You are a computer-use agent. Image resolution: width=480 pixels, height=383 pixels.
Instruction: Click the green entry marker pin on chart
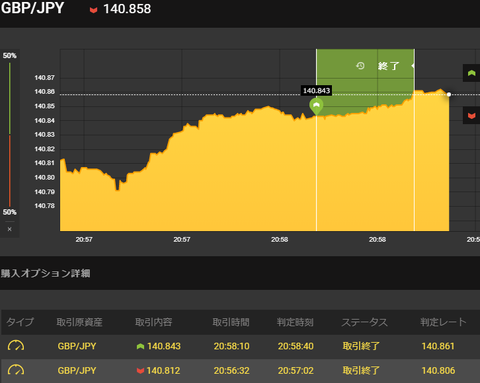point(316,106)
